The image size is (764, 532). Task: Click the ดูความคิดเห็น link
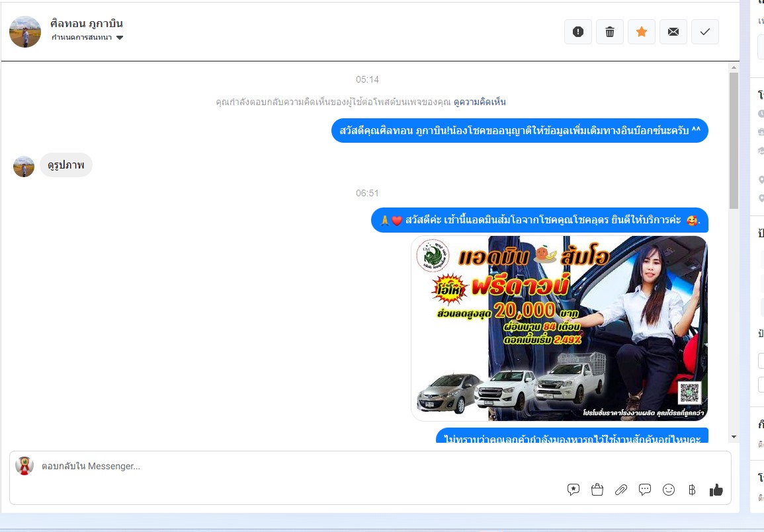(480, 102)
